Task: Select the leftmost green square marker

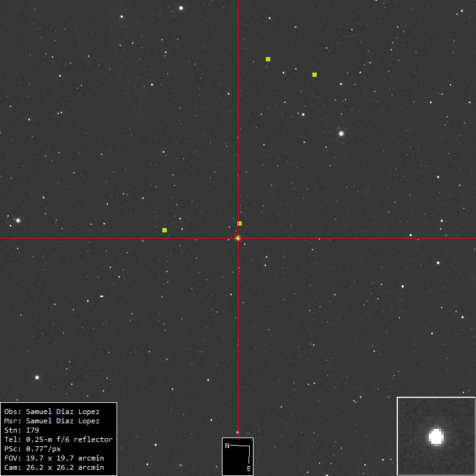Action: click(x=164, y=230)
